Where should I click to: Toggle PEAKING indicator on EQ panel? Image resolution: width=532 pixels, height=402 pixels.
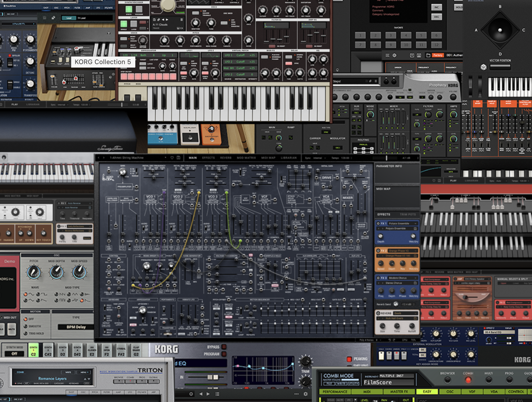pyautogui.click(x=349, y=359)
